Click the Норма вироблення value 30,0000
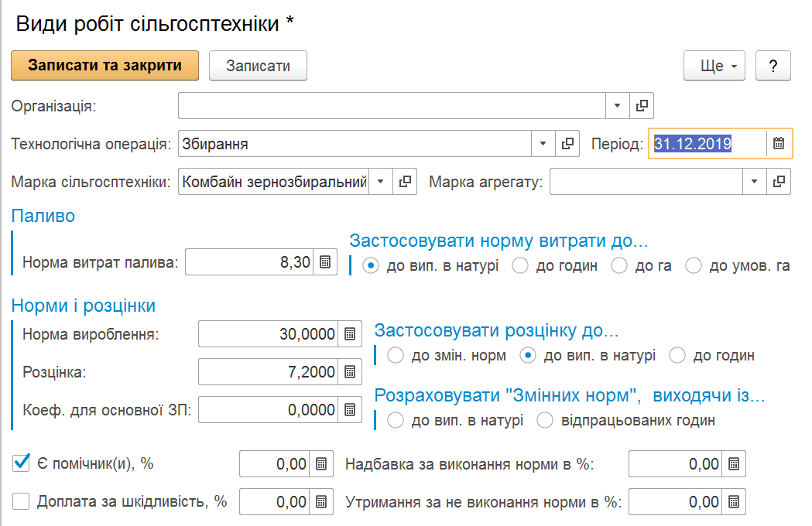 (x=269, y=334)
